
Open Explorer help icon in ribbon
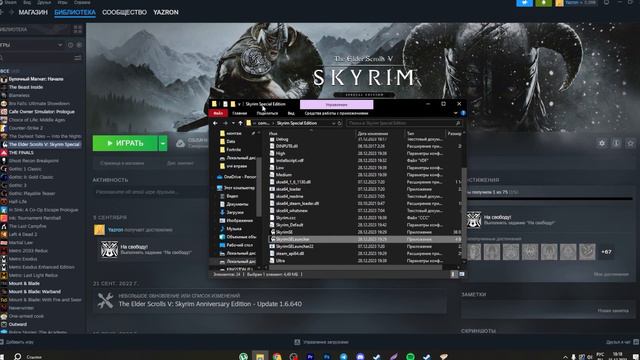pyautogui.click(x=463, y=113)
